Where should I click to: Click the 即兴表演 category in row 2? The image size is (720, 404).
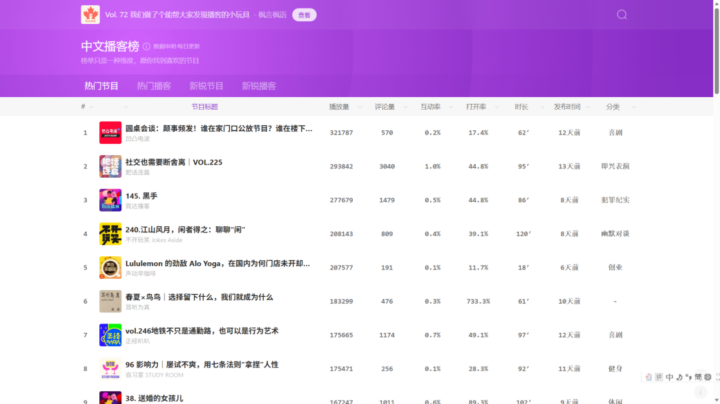pos(615,166)
